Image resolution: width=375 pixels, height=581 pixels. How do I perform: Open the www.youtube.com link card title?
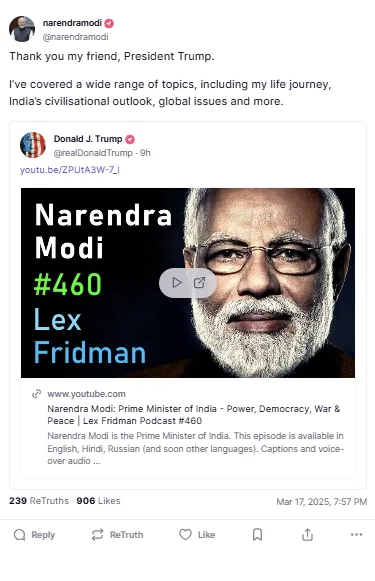click(193, 415)
